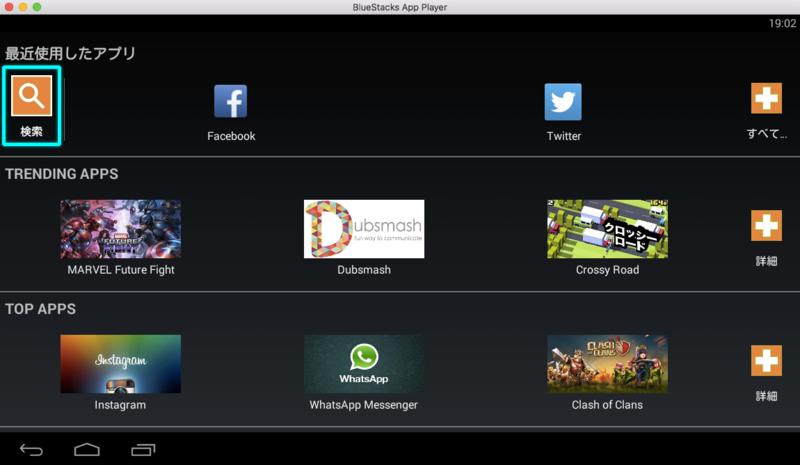Click the TOP APPS heading

[x=40, y=309]
